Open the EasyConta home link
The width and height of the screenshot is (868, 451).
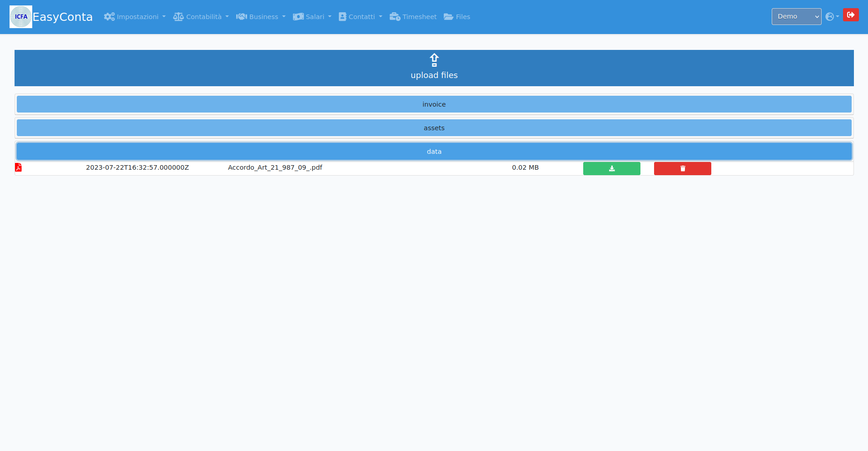63,17
